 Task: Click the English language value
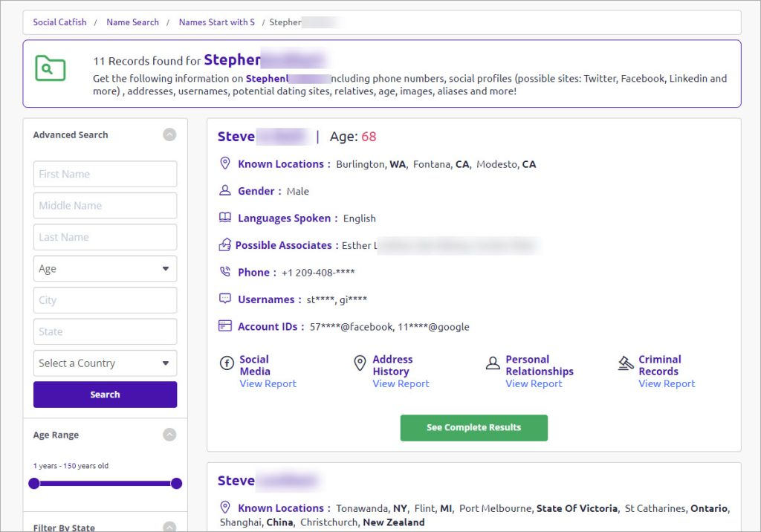(x=359, y=218)
